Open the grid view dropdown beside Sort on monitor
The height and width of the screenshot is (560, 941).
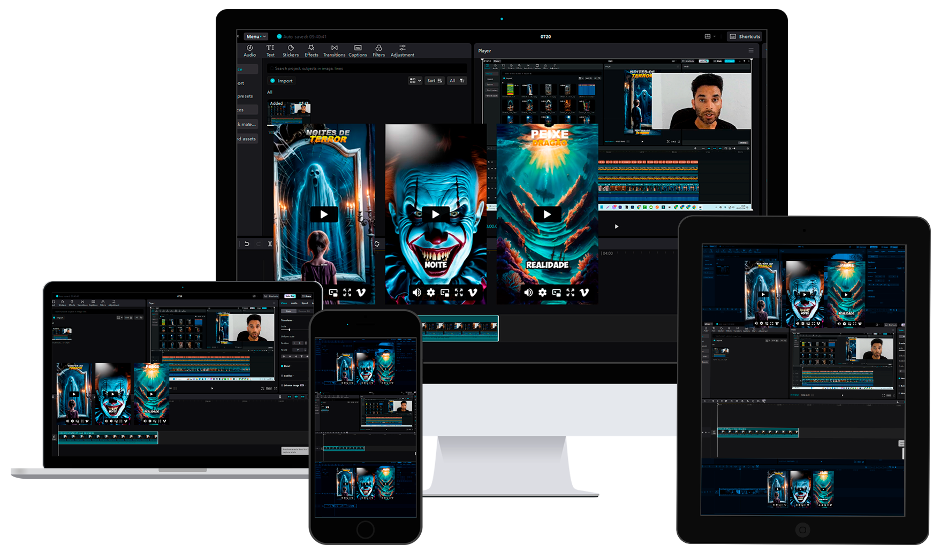click(415, 81)
